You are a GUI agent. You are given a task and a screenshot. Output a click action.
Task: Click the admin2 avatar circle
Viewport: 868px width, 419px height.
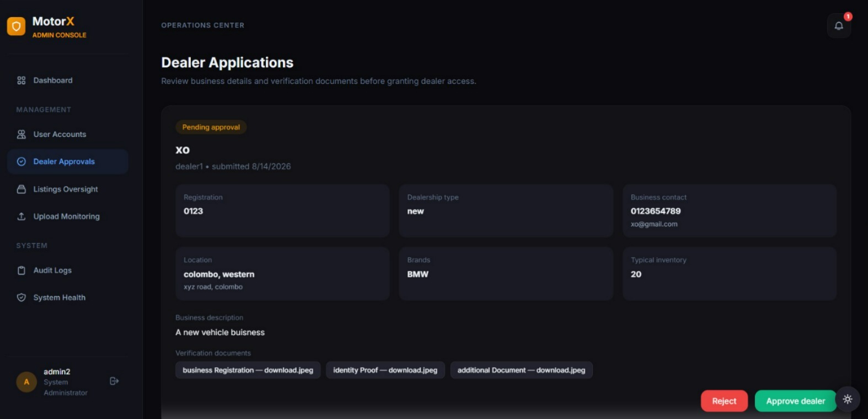coord(26,381)
